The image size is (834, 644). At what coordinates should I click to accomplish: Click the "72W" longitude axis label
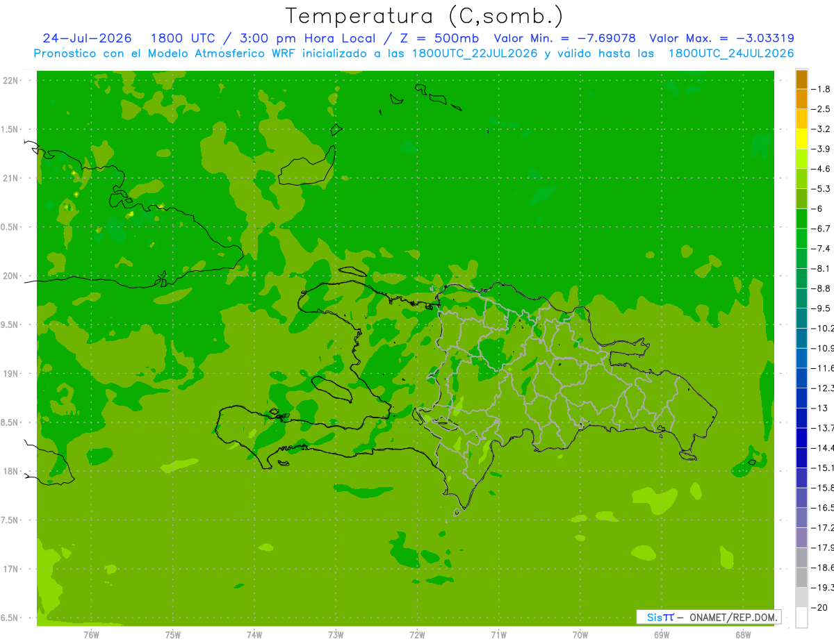tap(418, 634)
